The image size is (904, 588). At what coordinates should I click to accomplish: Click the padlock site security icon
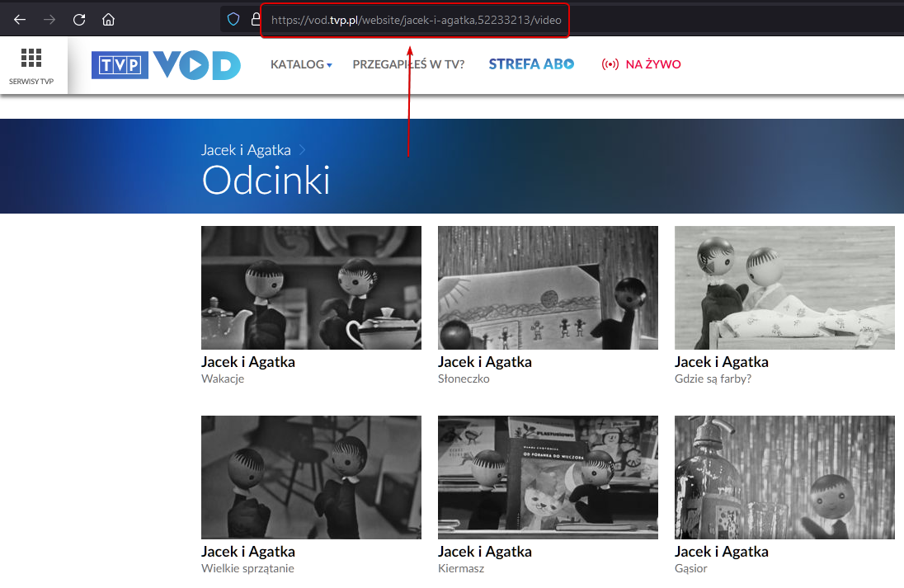(256, 20)
